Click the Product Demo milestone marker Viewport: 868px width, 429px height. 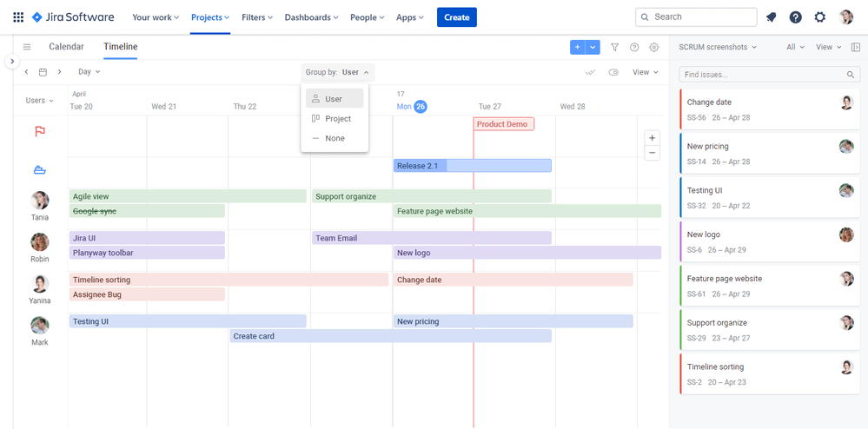tap(504, 124)
